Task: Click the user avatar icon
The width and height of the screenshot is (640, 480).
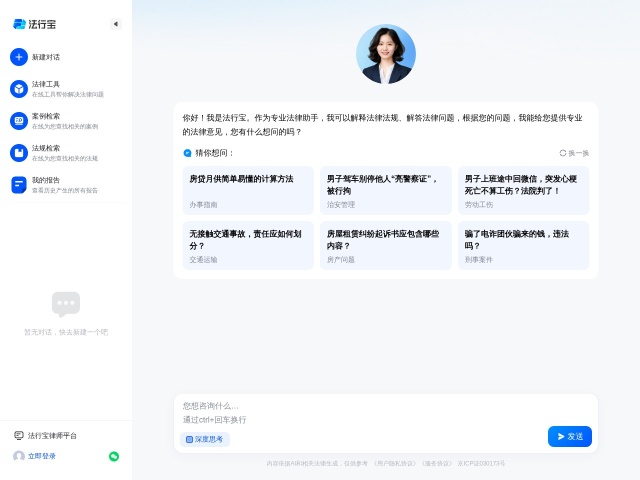Action: (19, 456)
